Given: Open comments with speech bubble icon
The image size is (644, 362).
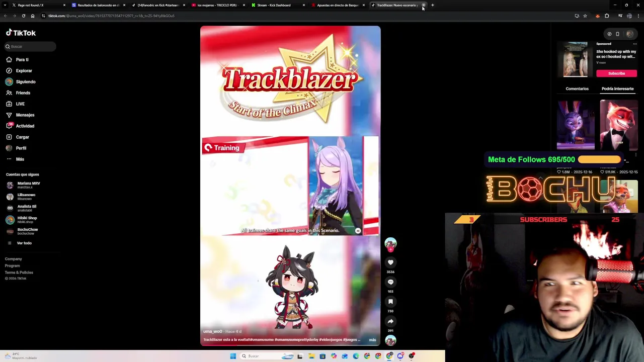Looking at the screenshot, I should tap(390, 282).
